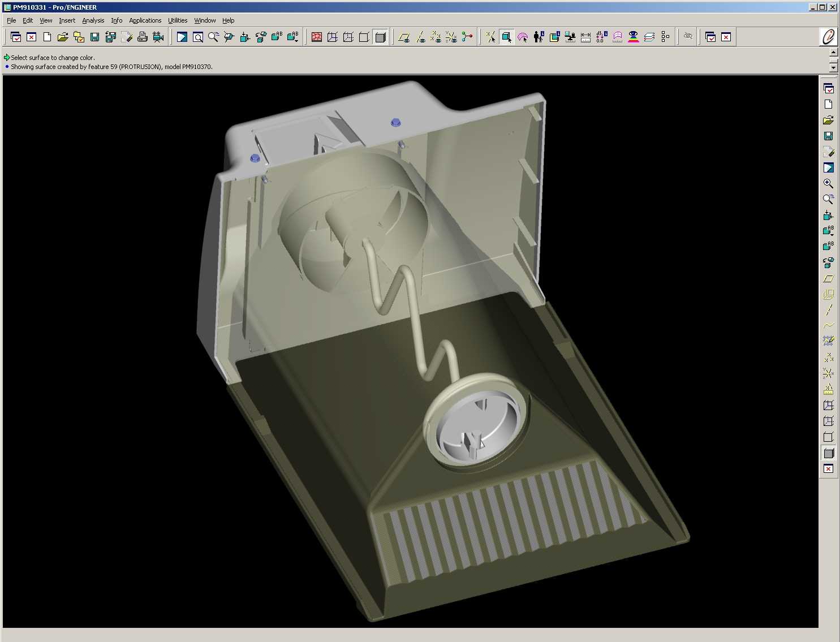The height and width of the screenshot is (642, 840).
Task: Click the Spin Center icon in top toolbar
Action: tap(229, 37)
